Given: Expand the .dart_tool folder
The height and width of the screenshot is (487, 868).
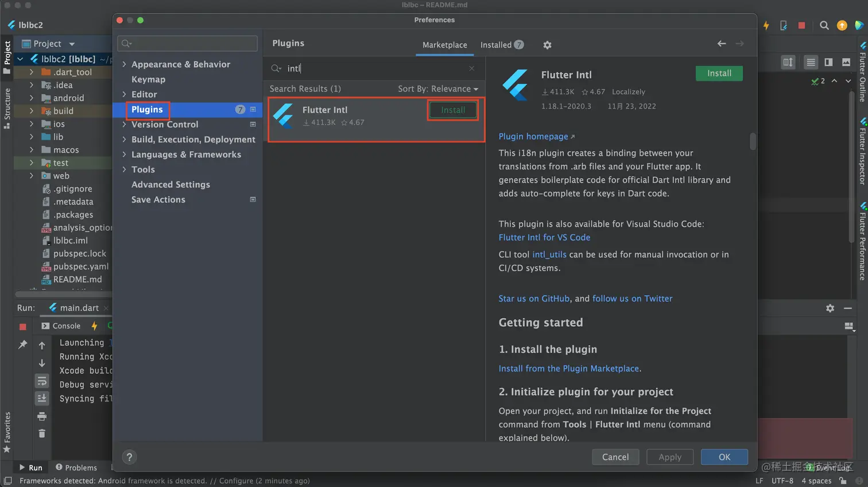Looking at the screenshot, I should point(32,72).
